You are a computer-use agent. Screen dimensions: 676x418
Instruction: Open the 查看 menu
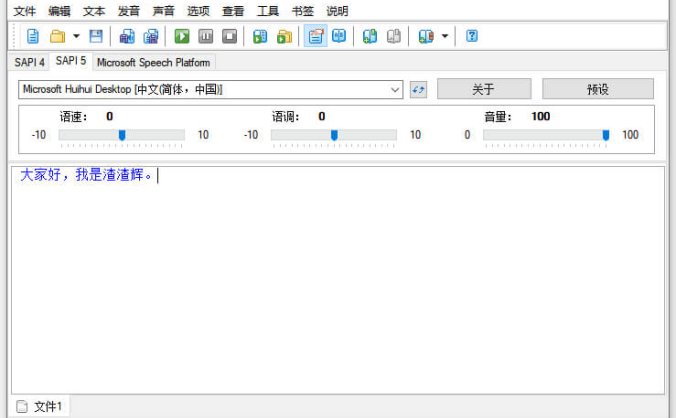[x=233, y=11]
